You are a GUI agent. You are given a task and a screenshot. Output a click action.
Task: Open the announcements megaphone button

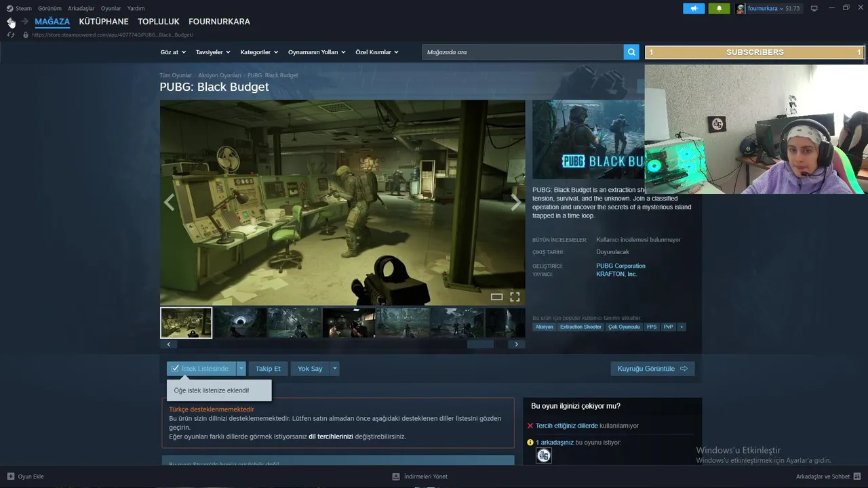pyautogui.click(x=693, y=8)
